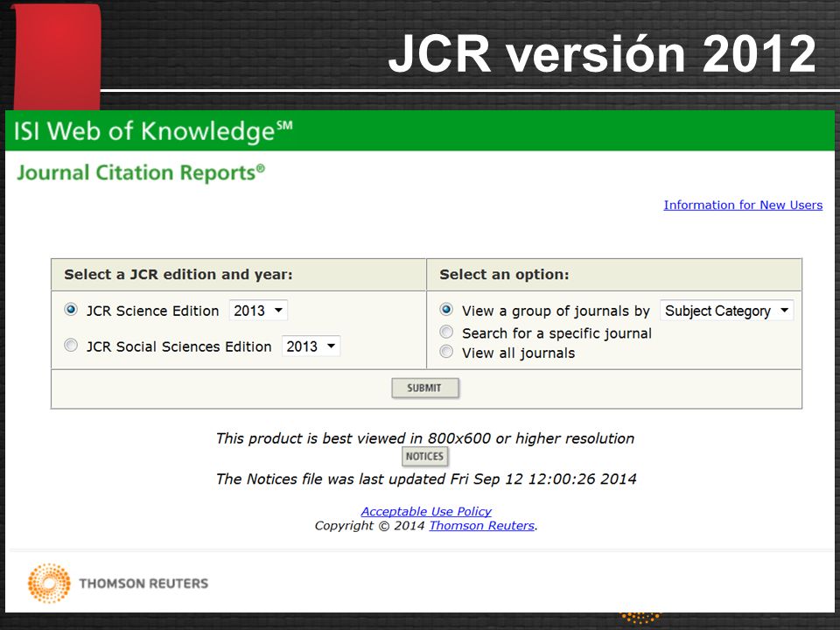
Task: Click the SUBMIT button
Action: (x=425, y=388)
